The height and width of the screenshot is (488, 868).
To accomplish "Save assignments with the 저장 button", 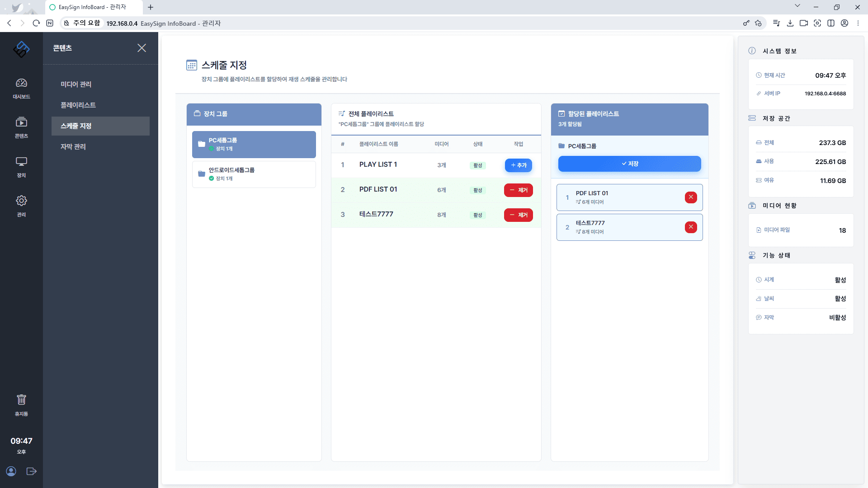I will tap(629, 164).
